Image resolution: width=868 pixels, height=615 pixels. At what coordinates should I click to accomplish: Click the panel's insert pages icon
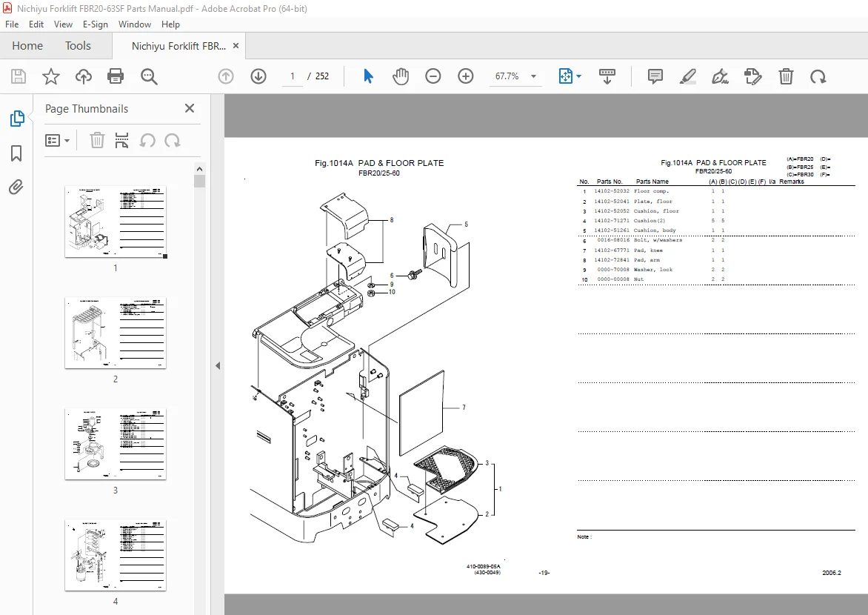(121, 141)
